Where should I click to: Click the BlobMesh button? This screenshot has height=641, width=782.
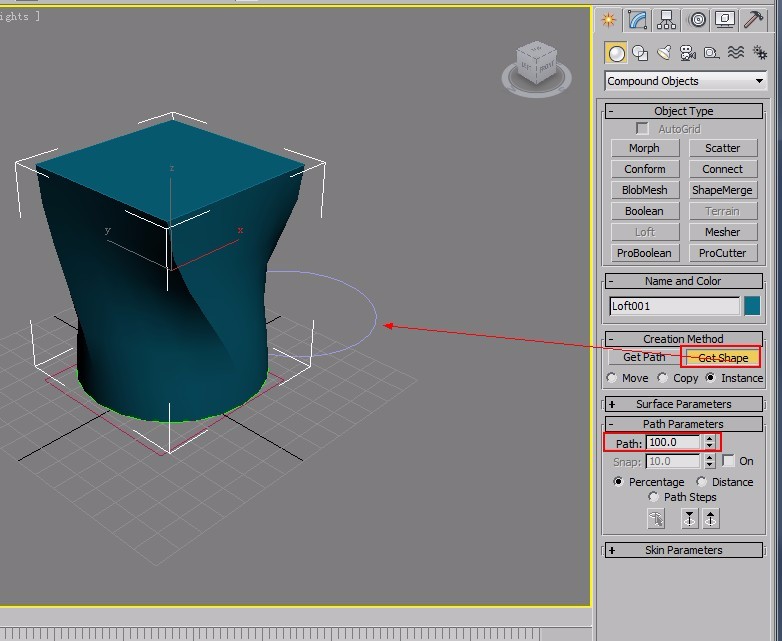645,190
